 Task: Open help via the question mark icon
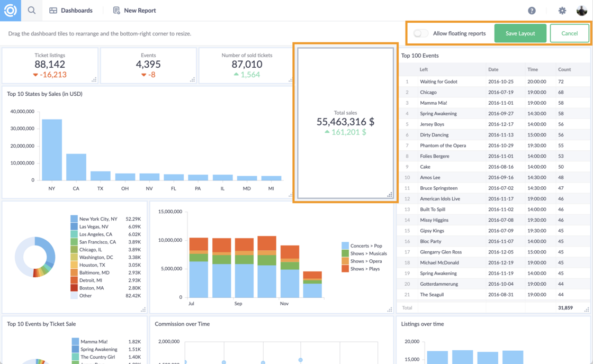[x=532, y=10]
